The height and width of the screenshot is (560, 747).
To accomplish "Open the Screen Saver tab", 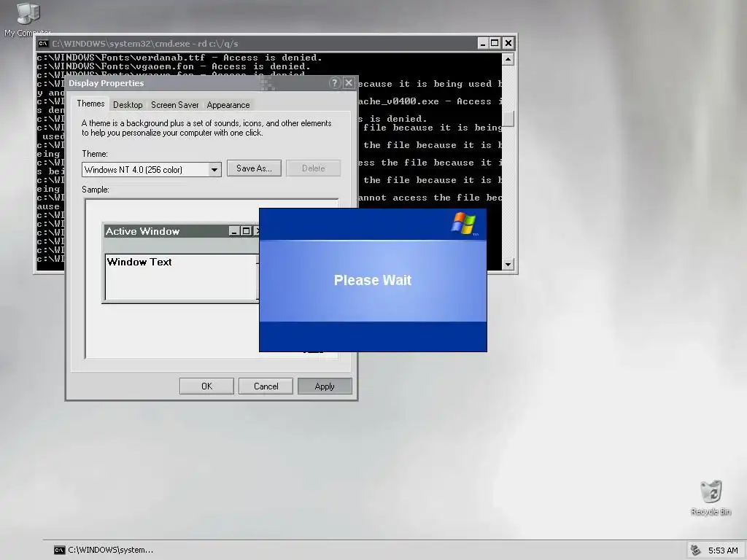I will [175, 105].
